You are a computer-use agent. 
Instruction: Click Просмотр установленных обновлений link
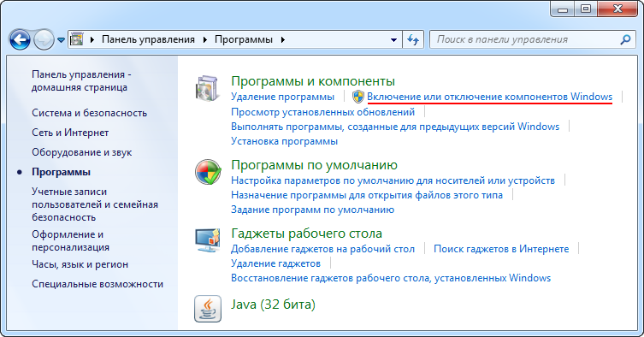322,112
